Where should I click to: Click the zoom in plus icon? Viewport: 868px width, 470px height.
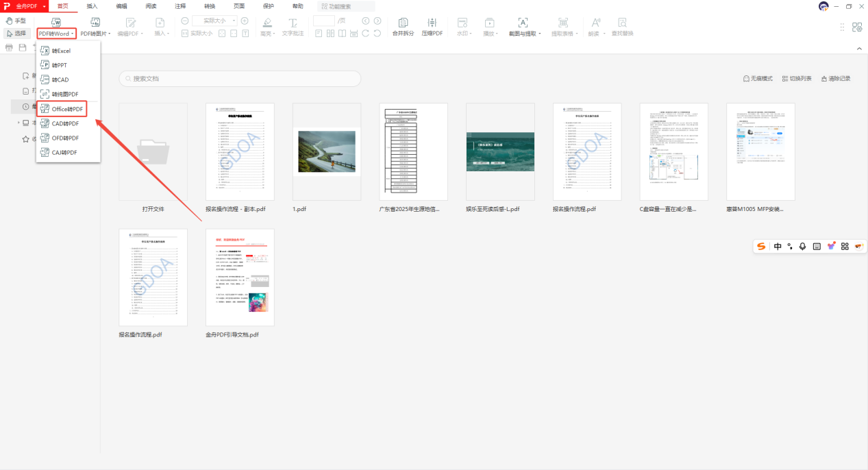(x=245, y=21)
